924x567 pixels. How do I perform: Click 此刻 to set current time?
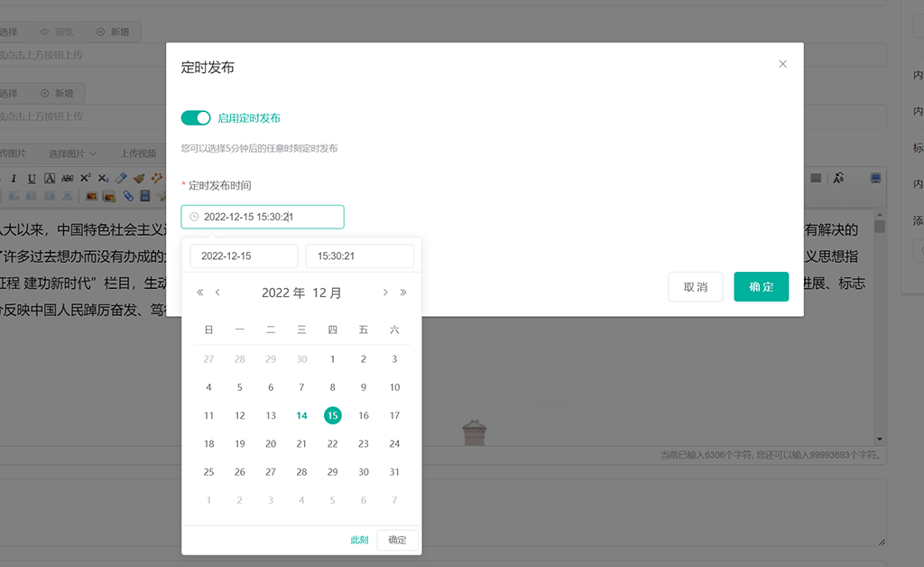pos(359,540)
